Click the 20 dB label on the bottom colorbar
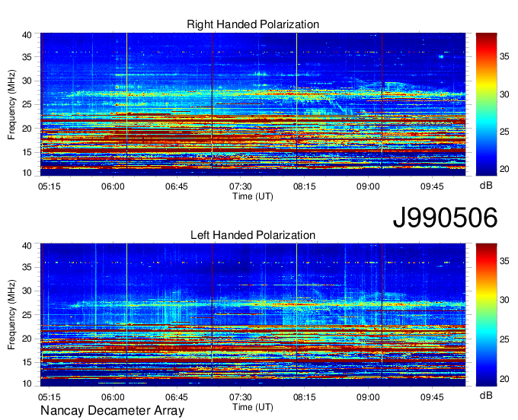 point(504,379)
